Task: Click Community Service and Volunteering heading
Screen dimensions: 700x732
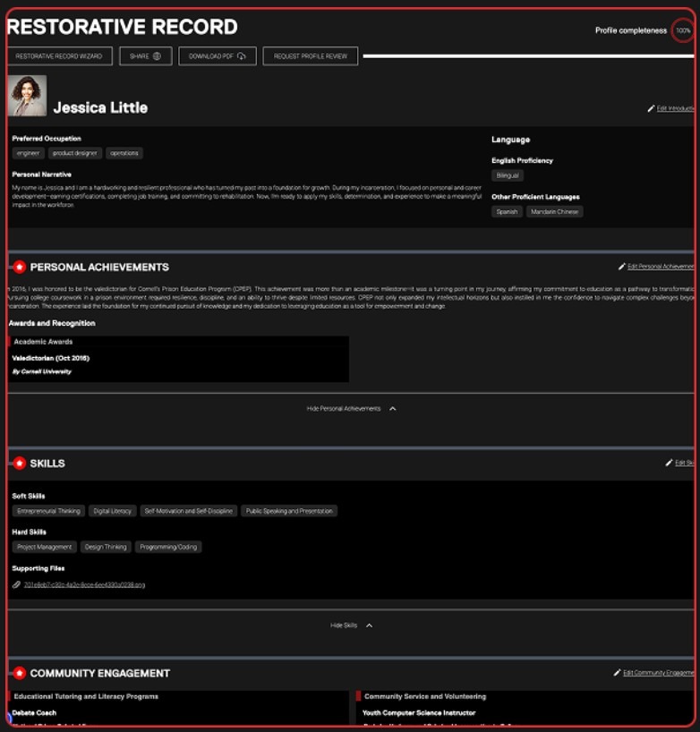Action: click(x=425, y=696)
